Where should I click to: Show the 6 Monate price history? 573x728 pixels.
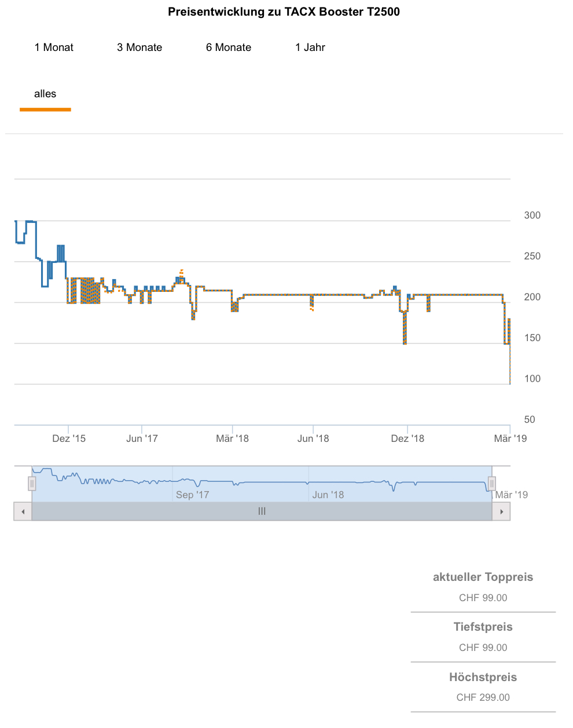229,47
